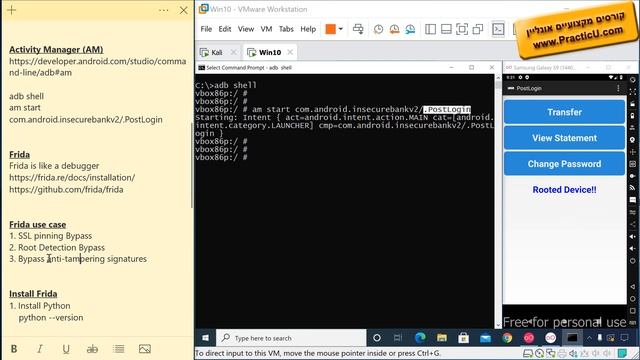Click the 'Frida use case' heading
The image size is (640, 360).
point(38,224)
